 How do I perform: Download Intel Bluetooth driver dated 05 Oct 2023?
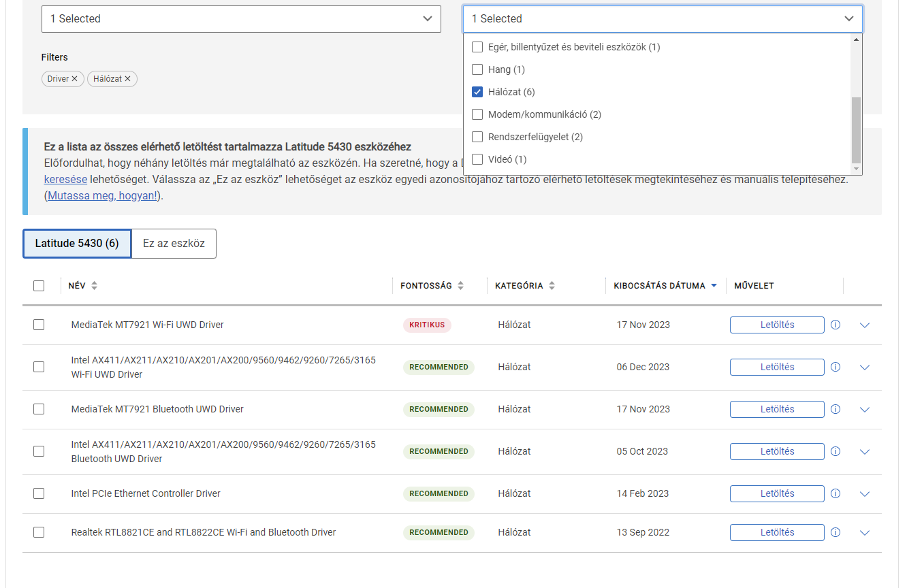point(777,451)
